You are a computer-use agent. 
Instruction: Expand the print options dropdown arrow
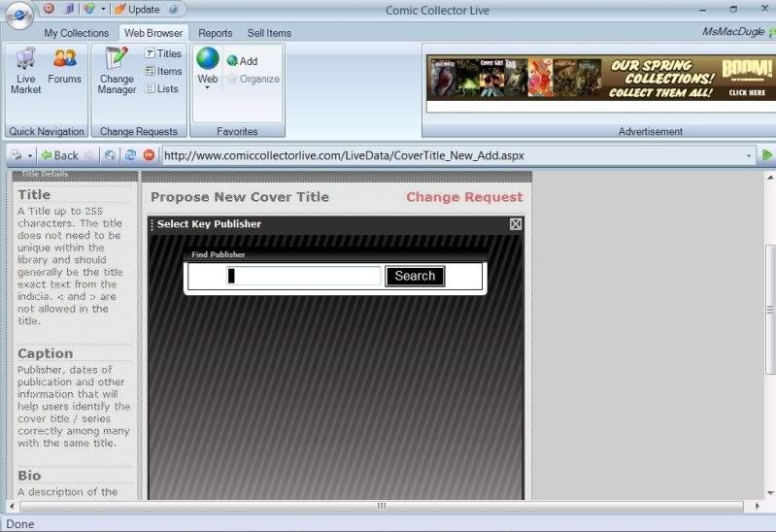tap(30, 156)
